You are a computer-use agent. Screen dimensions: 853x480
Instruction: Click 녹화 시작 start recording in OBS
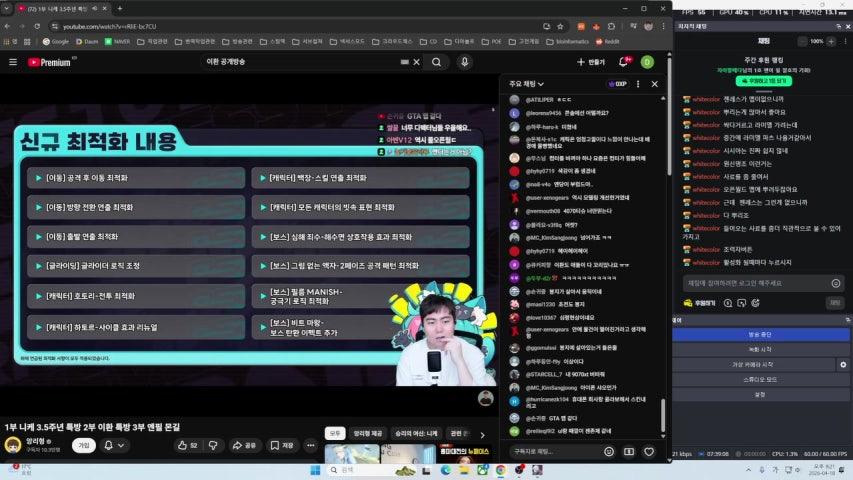(x=760, y=349)
